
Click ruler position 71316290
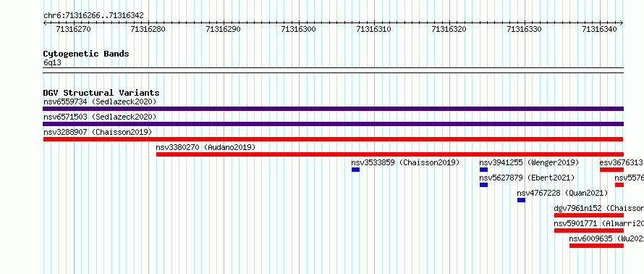click(x=224, y=29)
